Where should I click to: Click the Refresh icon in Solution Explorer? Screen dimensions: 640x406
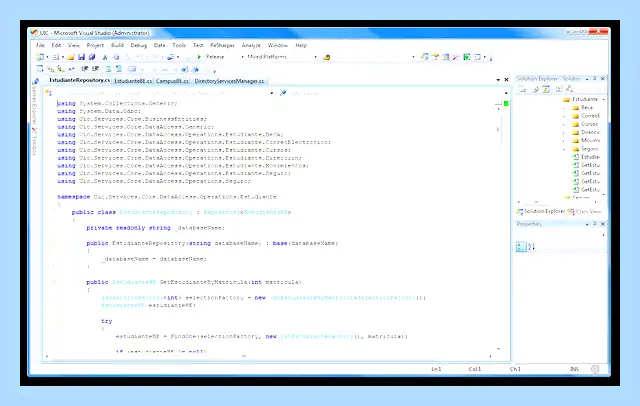click(546, 89)
